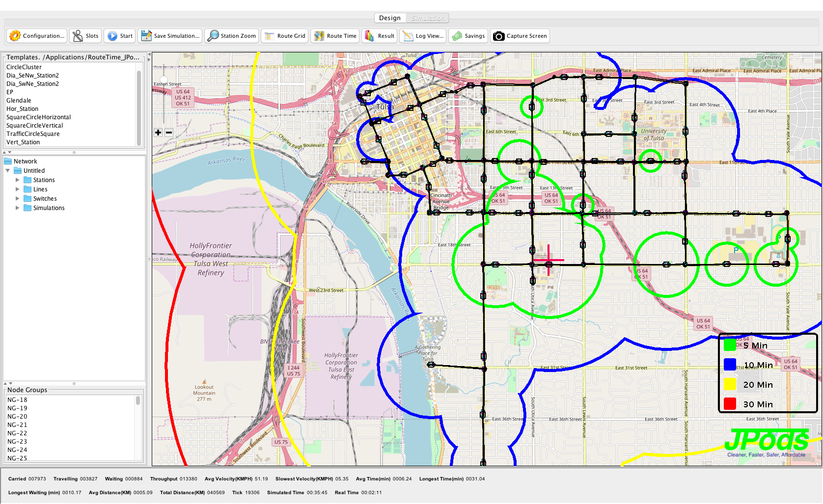Select the Glendale template
Screen dimensions: 823x504
19,101
